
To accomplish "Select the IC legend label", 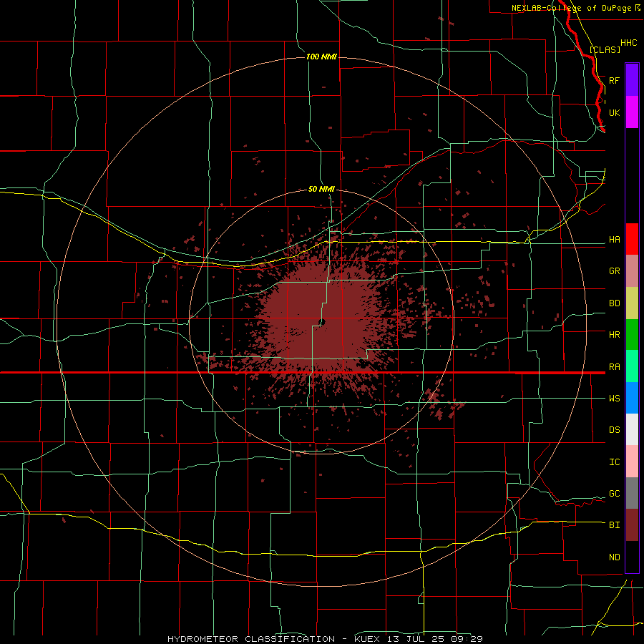I will pyautogui.click(x=614, y=462).
